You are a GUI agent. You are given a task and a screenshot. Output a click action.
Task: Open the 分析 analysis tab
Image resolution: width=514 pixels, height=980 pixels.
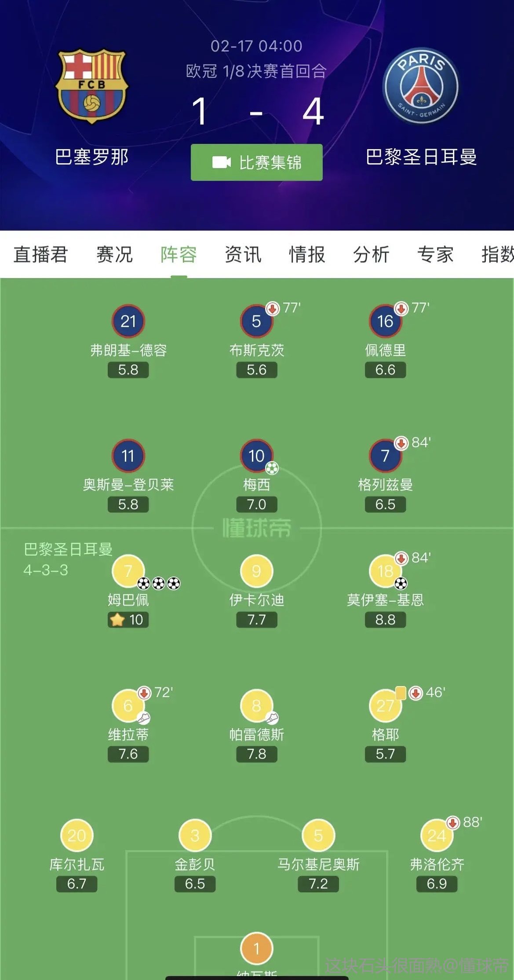[x=371, y=254]
